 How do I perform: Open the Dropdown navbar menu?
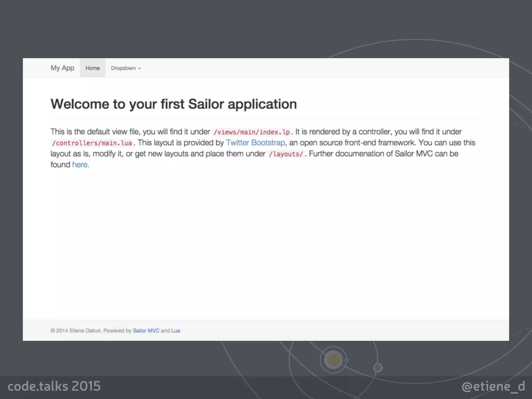click(126, 68)
